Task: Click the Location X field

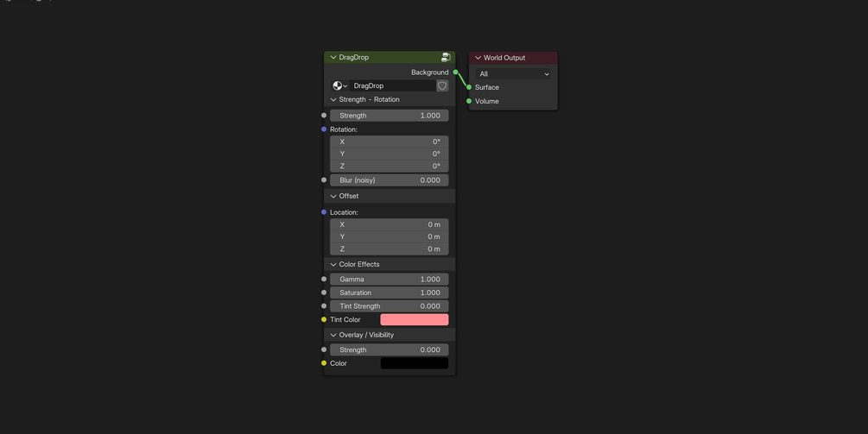Action: (390, 224)
